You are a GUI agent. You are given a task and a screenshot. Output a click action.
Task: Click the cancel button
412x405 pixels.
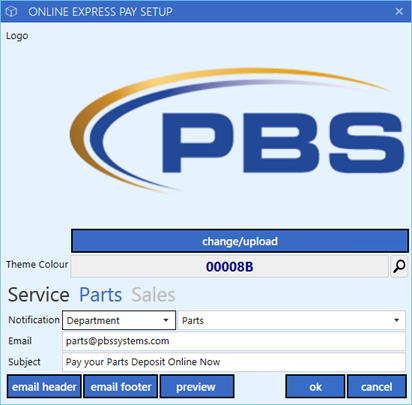click(x=377, y=387)
